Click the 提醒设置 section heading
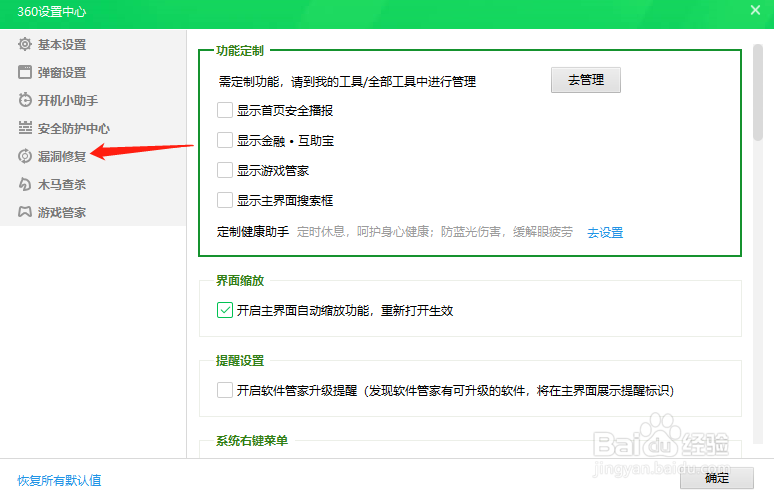The height and width of the screenshot is (495, 774). pos(240,361)
